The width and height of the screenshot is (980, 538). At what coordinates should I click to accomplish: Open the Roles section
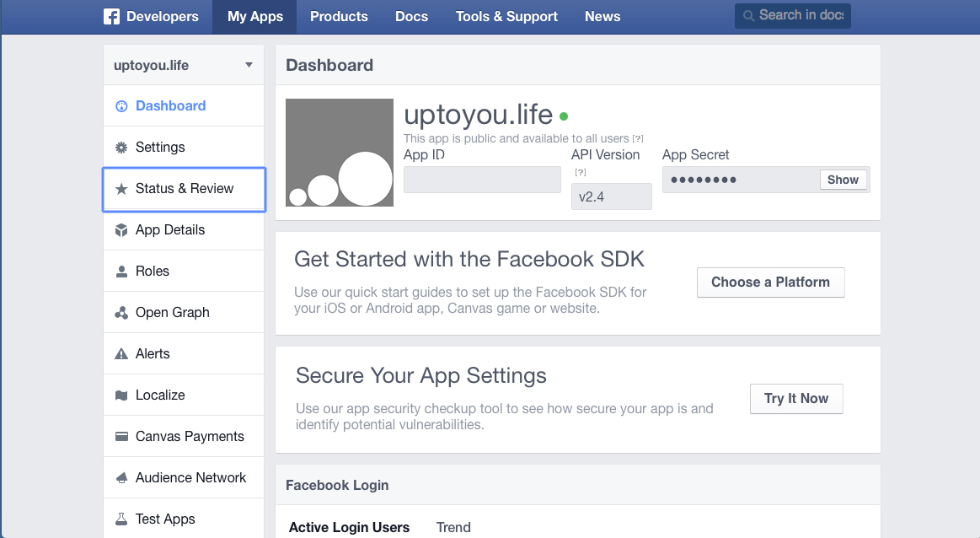(x=184, y=272)
